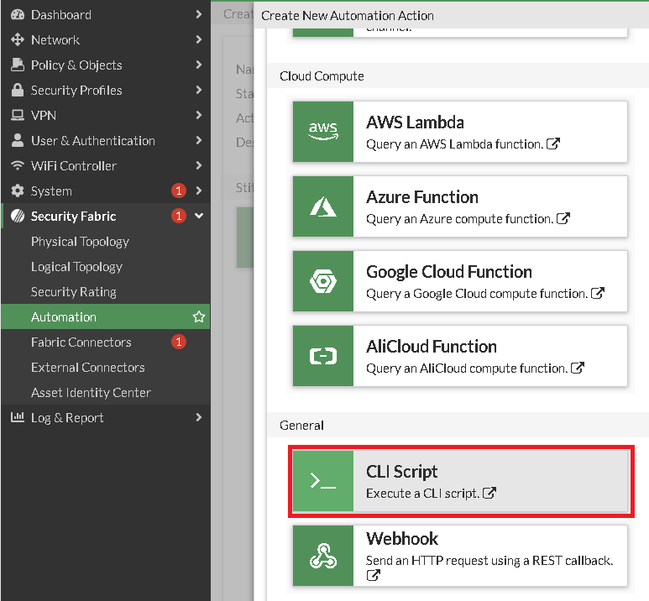The image size is (649, 601).
Task: Open Asset Identity Center
Action: (91, 393)
